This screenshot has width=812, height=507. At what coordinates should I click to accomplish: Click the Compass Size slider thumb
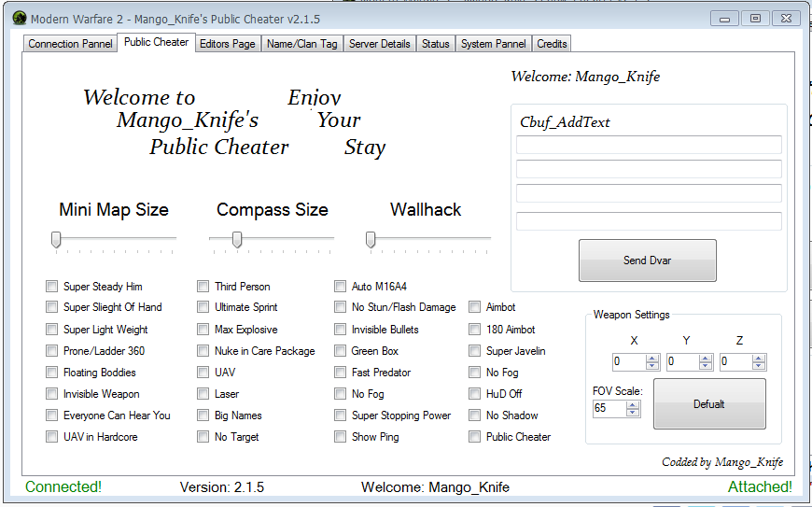coord(237,240)
